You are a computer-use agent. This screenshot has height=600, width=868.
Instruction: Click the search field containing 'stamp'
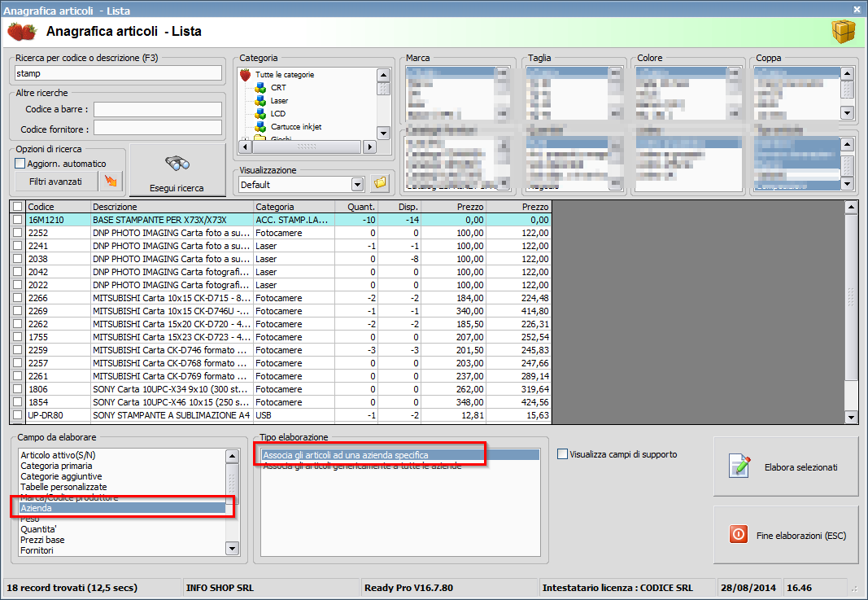click(119, 73)
